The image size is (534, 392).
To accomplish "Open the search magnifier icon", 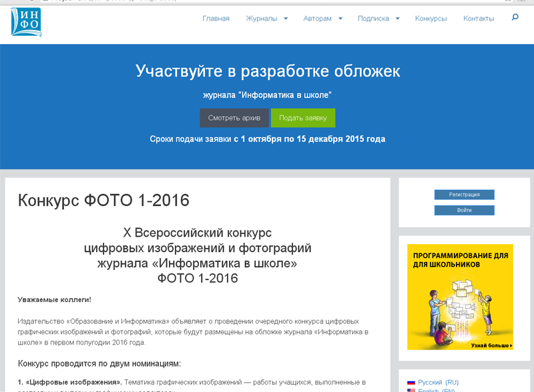I will tap(515, 17).
